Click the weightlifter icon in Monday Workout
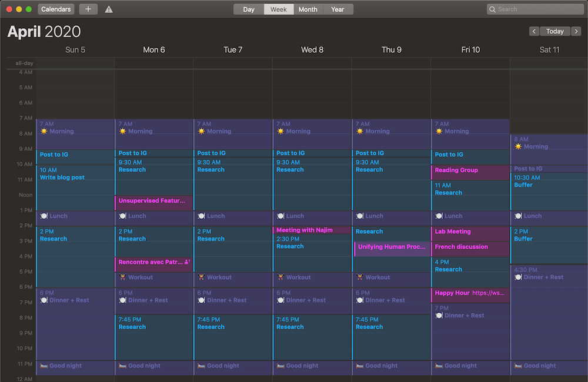The image size is (588, 382). 123,277
